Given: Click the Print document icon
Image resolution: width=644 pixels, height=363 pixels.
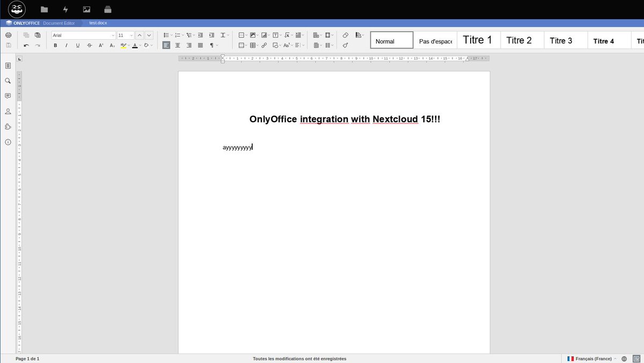Looking at the screenshot, I should [8, 35].
